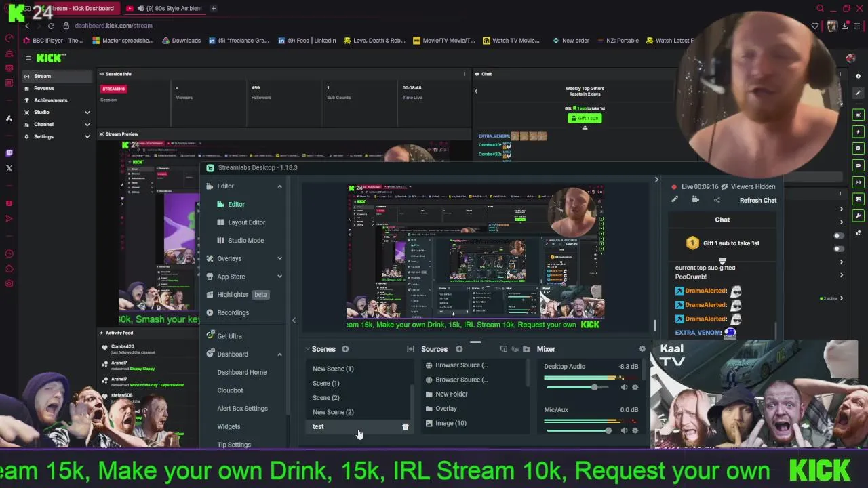Open the Get Ultra icon in Streamlabs

click(x=210, y=335)
